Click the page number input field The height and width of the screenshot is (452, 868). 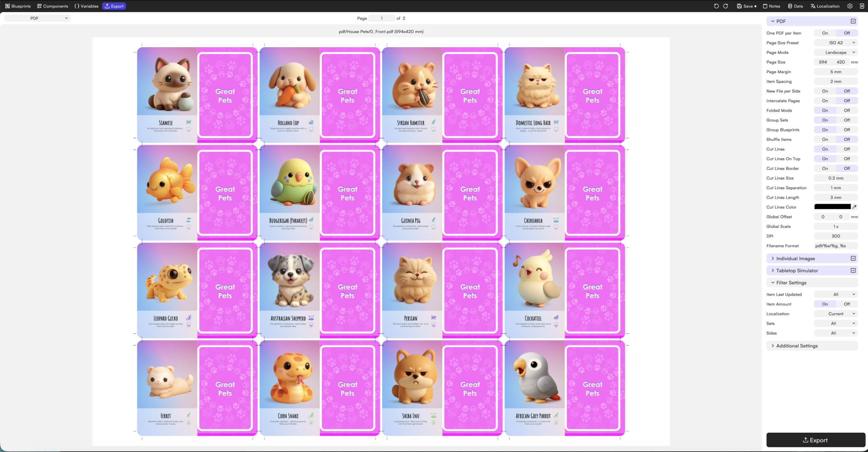[381, 18]
